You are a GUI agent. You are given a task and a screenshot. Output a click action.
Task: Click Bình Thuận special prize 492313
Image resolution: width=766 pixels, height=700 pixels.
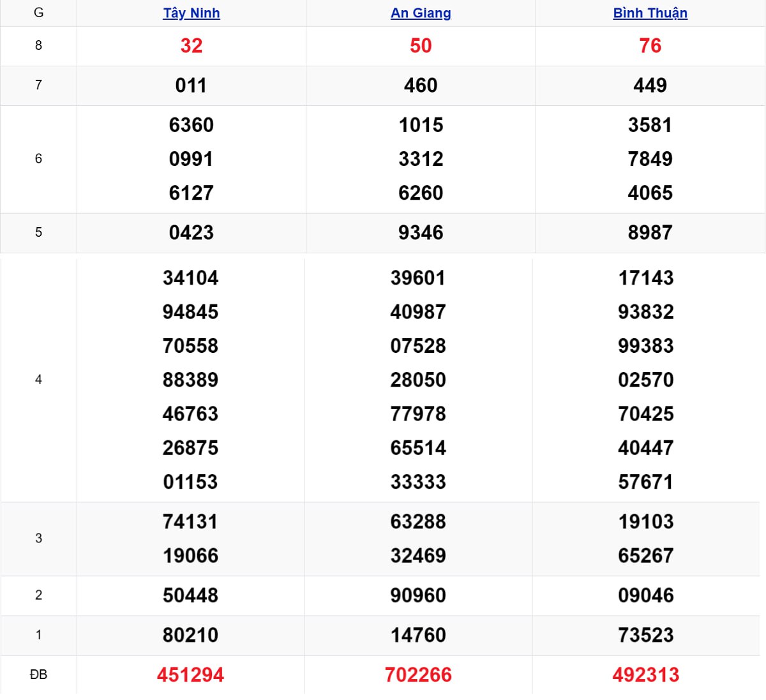[x=645, y=674]
